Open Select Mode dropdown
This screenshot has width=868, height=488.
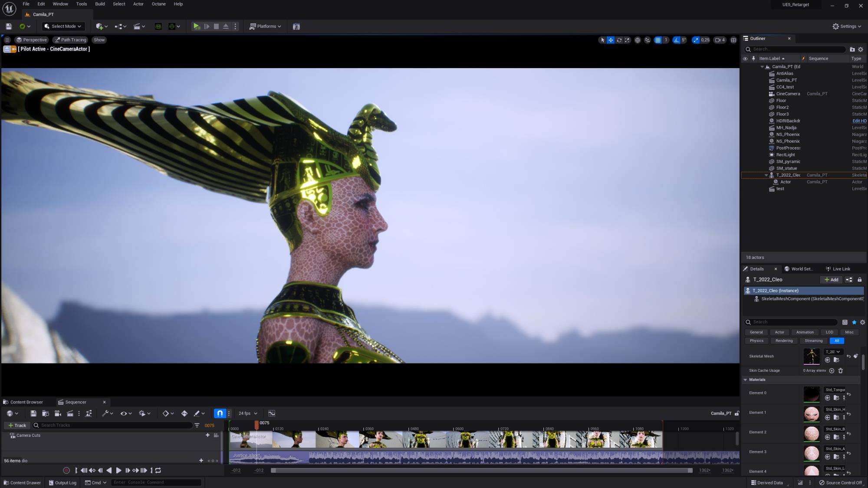pos(63,26)
